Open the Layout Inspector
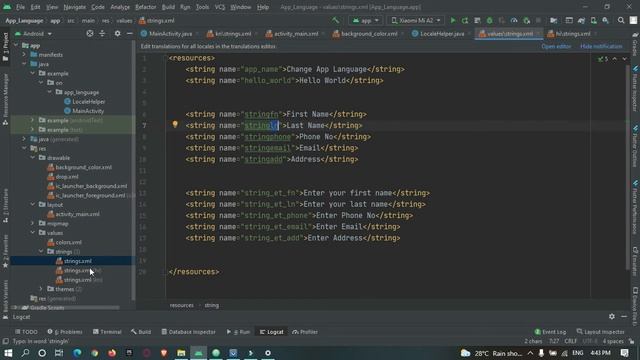Screen dimensions: 640x360 [600, 332]
